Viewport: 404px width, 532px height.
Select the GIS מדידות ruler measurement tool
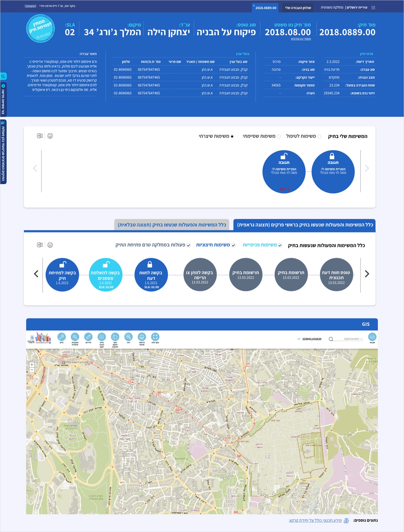(88, 337)
